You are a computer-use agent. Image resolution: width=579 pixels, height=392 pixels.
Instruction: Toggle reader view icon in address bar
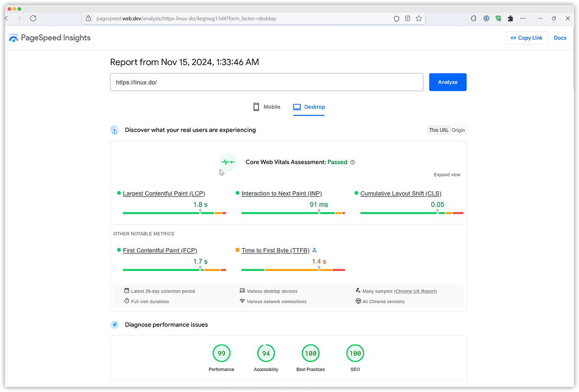408,19
